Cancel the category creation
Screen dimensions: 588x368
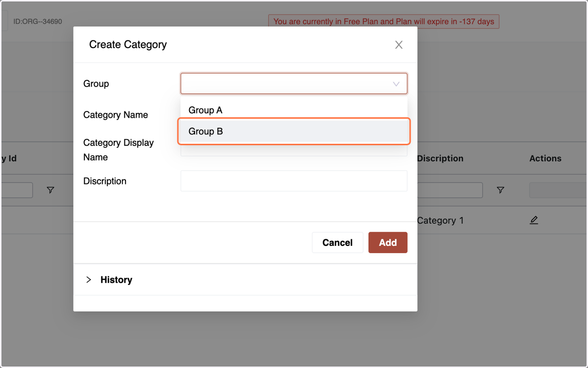point(338,242)
